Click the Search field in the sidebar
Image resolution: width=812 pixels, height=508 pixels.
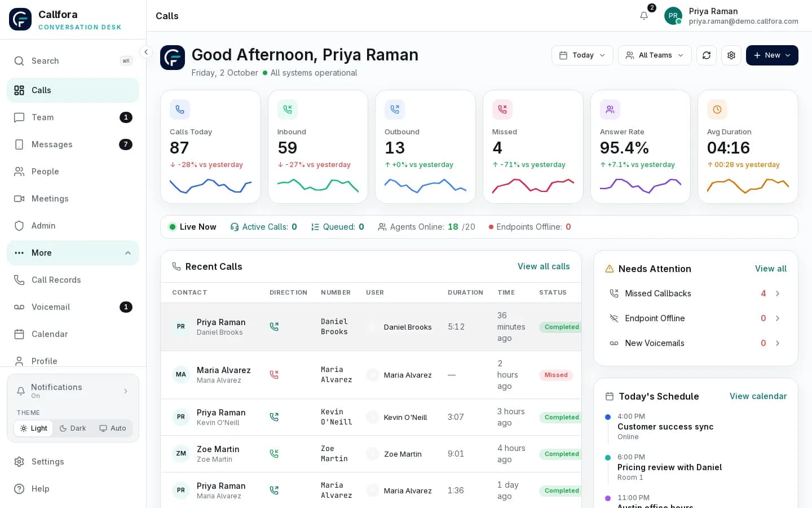click(x=73, y=61)
